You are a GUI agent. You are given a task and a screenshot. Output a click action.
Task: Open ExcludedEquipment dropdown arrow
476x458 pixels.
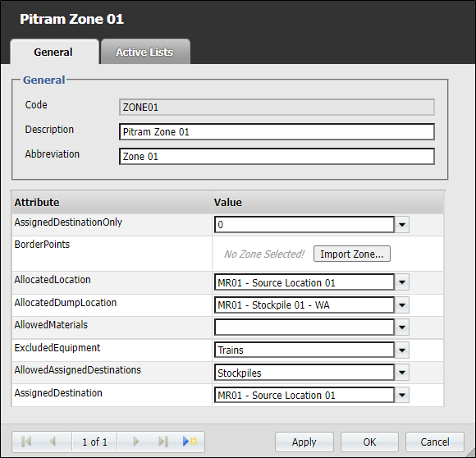pos(402,350)
